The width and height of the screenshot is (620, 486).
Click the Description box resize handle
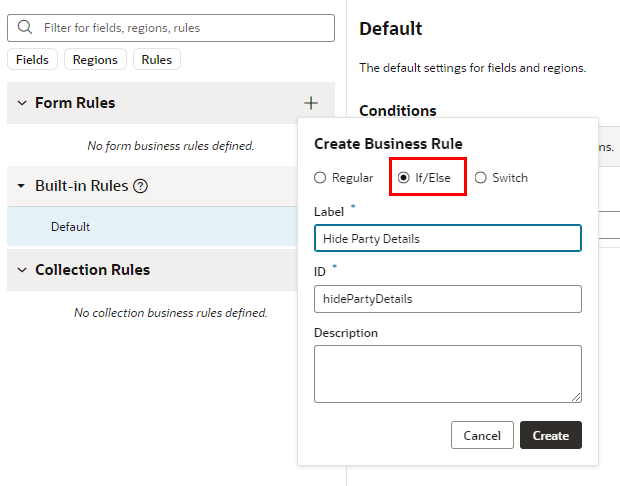tap(576, 397)
